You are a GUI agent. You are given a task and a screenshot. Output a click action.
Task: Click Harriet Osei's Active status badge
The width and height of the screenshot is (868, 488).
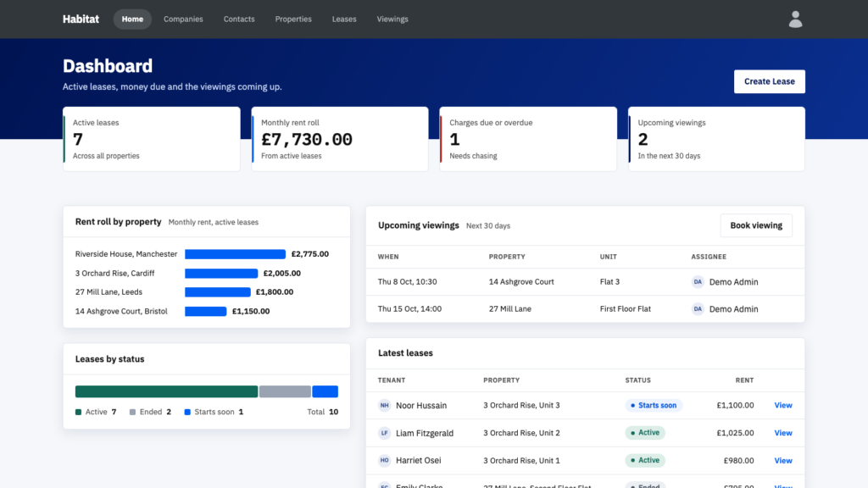[645, 460]
